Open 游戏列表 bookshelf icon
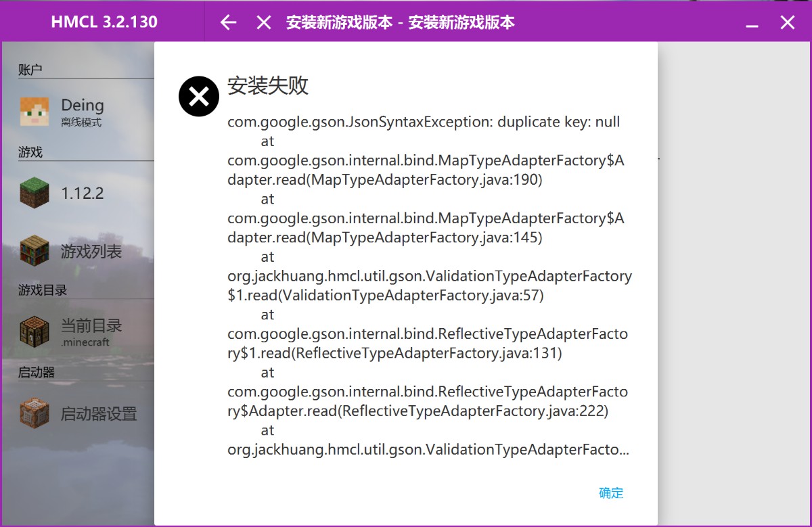This screenshot has width=812, height=527. pyautogui.click(x=35, y=251)
